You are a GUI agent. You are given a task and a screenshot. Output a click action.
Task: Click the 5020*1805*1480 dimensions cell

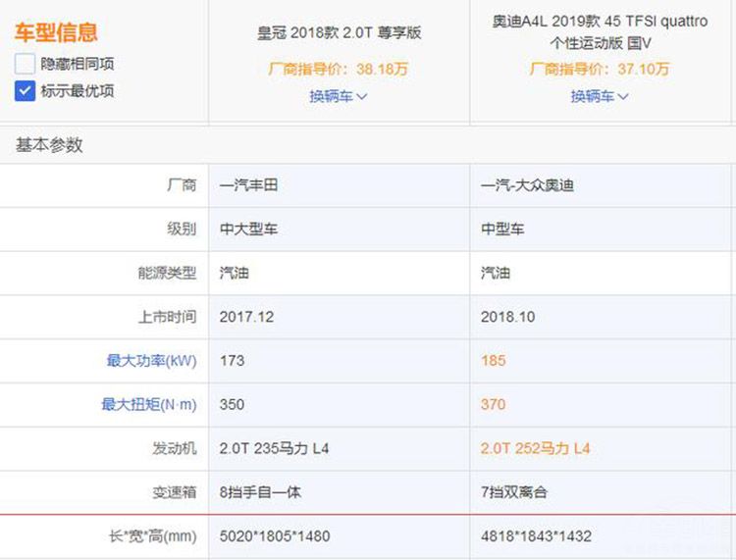point(276,536)
